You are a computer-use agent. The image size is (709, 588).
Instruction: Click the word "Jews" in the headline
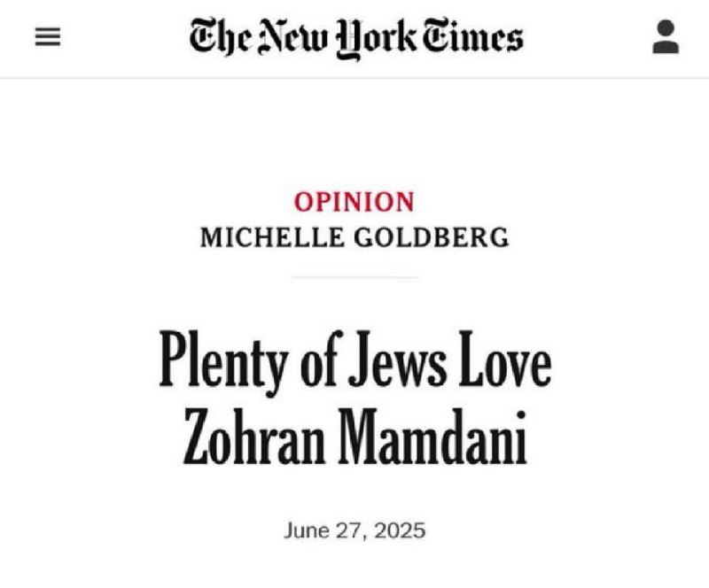(x=397, y=360)
